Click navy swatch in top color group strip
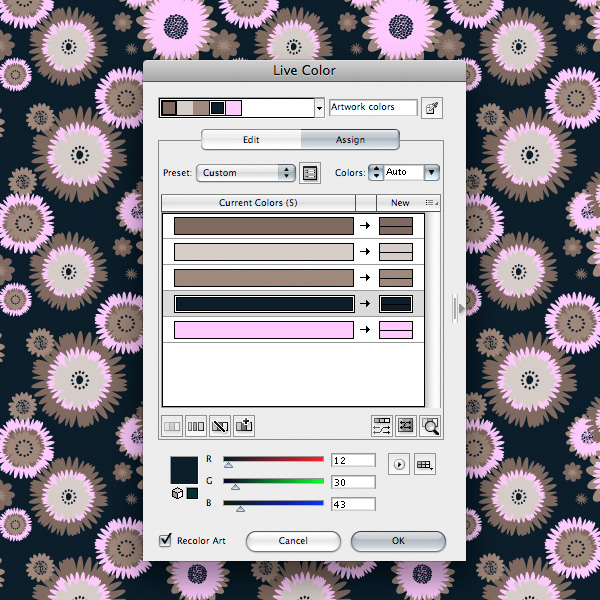The width and height of the screenshot is (600, 600). click(217, 108)
